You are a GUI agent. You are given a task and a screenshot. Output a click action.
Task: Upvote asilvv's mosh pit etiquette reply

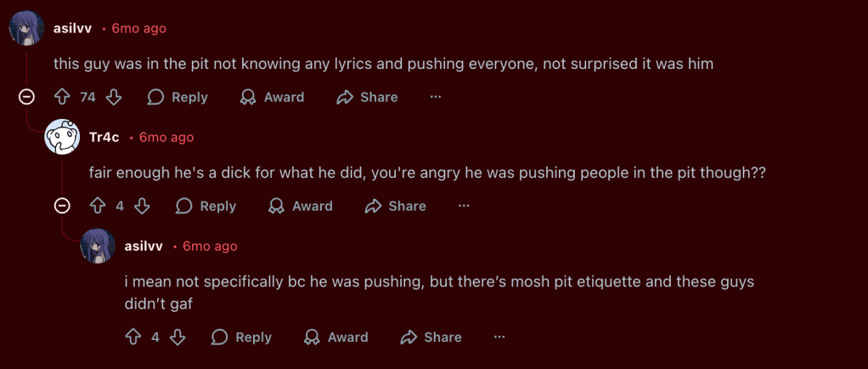[133, 338]
